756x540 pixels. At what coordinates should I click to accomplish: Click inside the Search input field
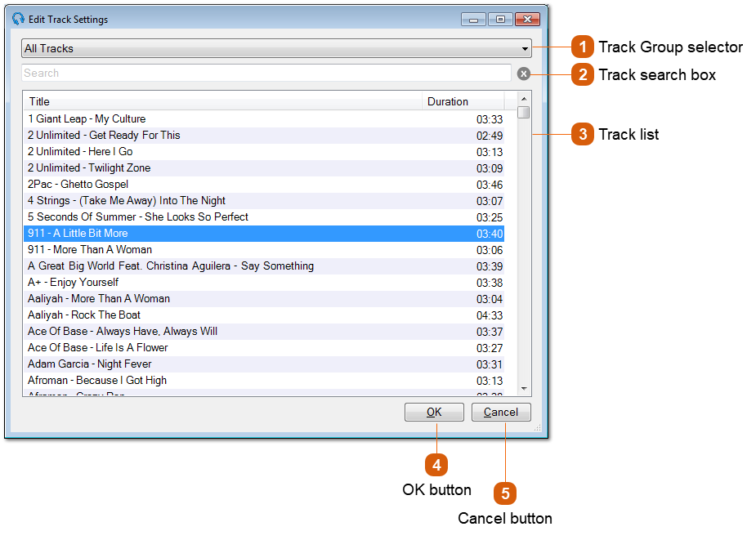[245, 74]
